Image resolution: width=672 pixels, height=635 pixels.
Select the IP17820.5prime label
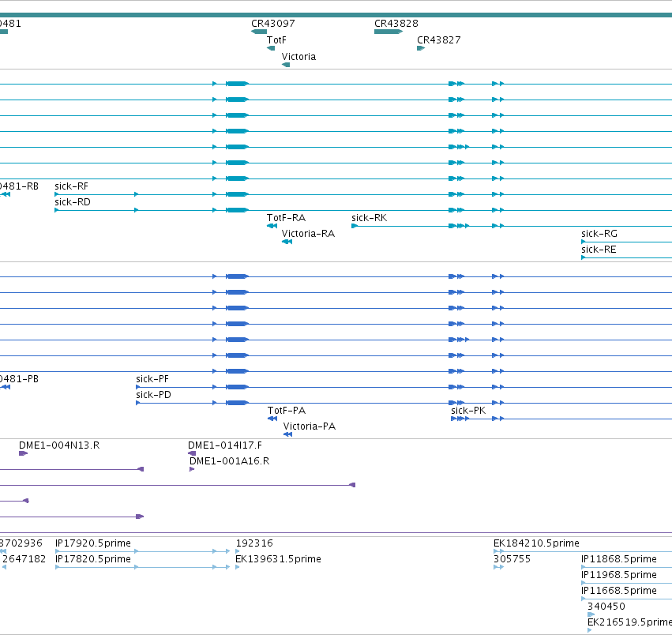point(93,559)
